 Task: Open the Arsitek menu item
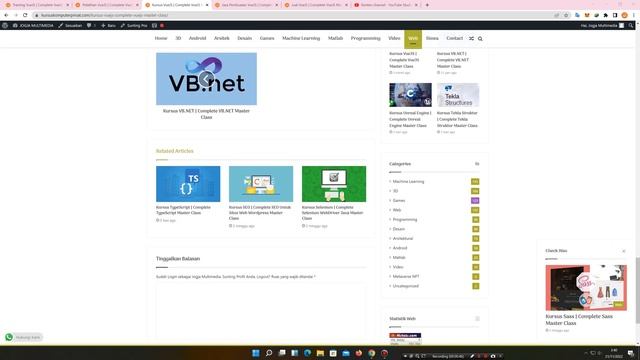click(222, 38)
